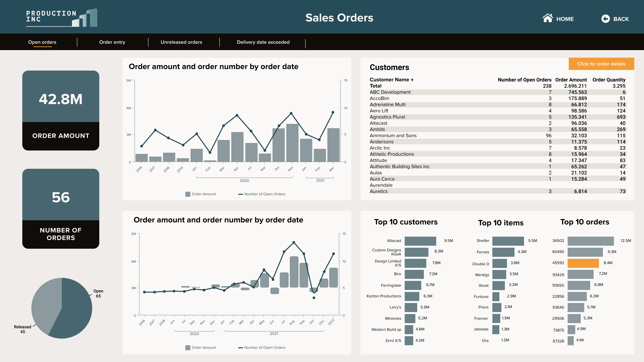Viewport: 644px width, 362px height.
Task: Select Delivery date exceeded tab
Action: [x=263, y=42]
